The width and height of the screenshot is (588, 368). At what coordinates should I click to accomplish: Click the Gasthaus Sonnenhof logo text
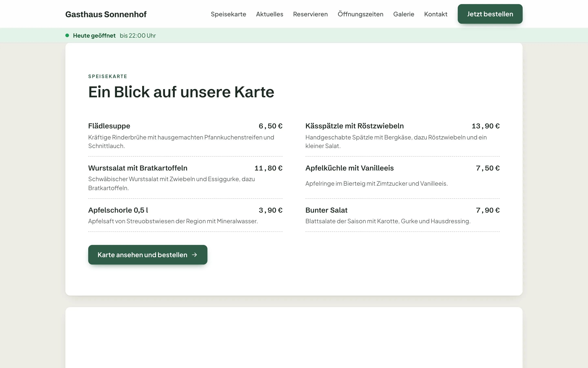click(106, 14)
